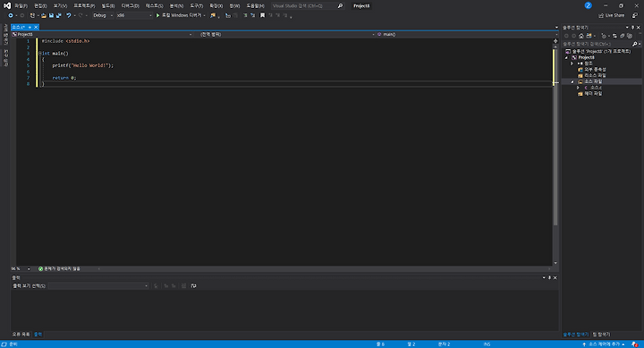Expand the References node in Solution Explorer
The height and width of the screenshot is (348, 644).
(572, 64)
